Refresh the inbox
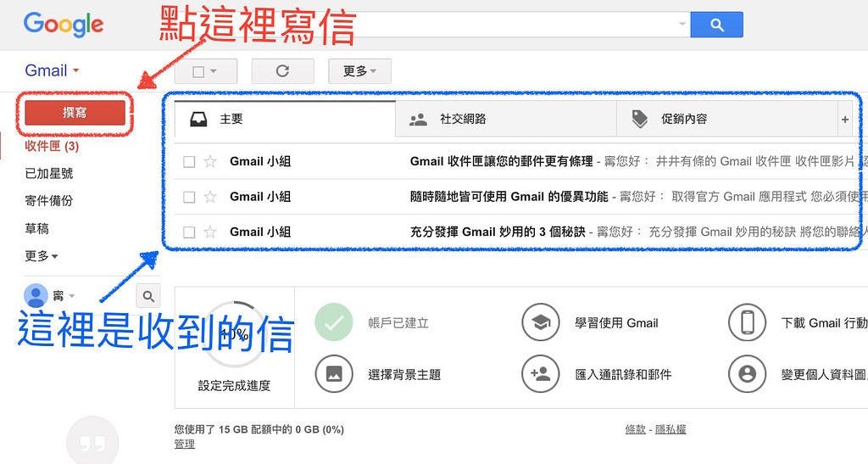 click(282, 71)
